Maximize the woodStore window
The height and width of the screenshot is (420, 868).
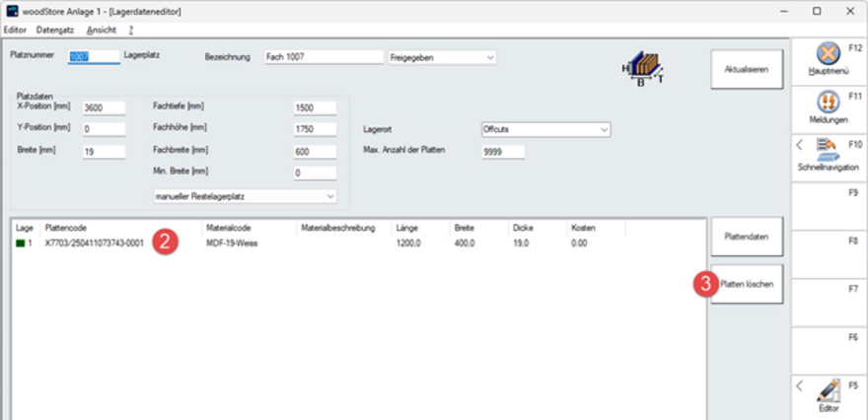pyautogui.click(x=817, y=11)
